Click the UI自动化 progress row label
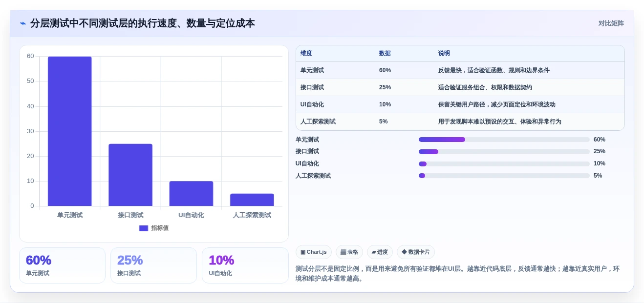The width and height of the screenshot is (644, 303). click(307, 163)
